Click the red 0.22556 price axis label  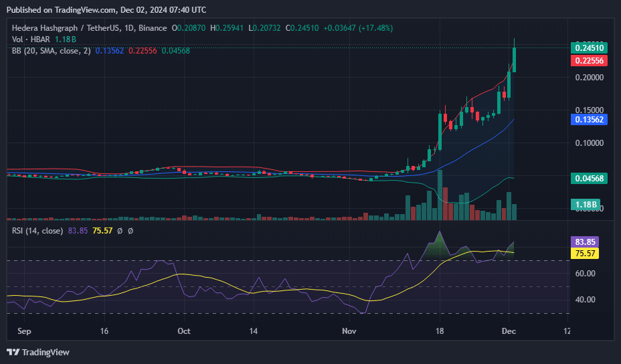[x=589, y=61]
